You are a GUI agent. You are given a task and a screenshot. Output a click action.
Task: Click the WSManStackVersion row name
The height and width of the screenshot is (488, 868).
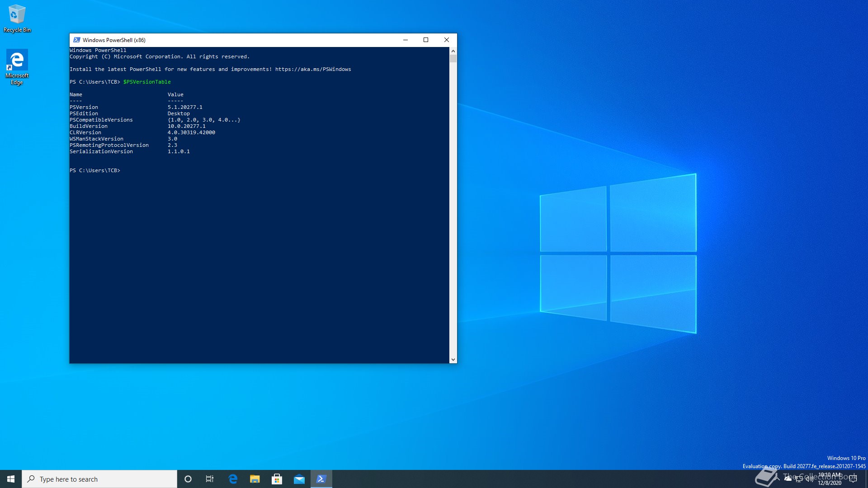pyautogui.click(x=96, y=139)
